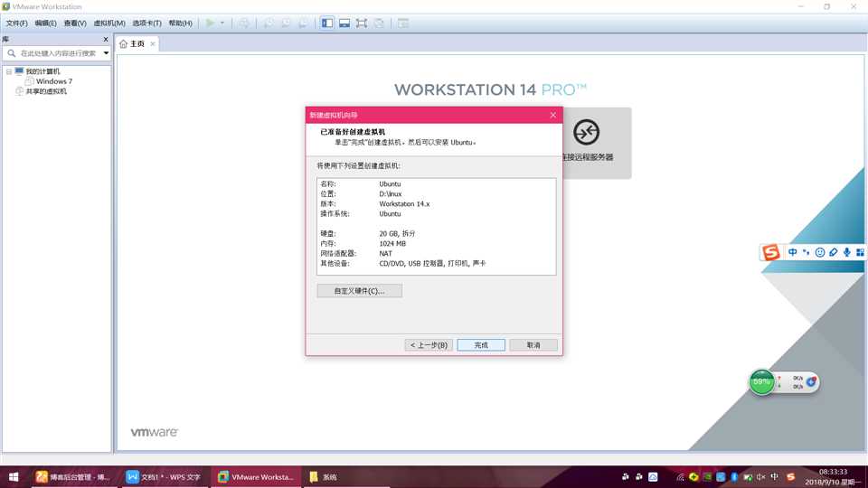Click the thumbnail bar view icon
The image size is (868, 488).
coord(344,23)
